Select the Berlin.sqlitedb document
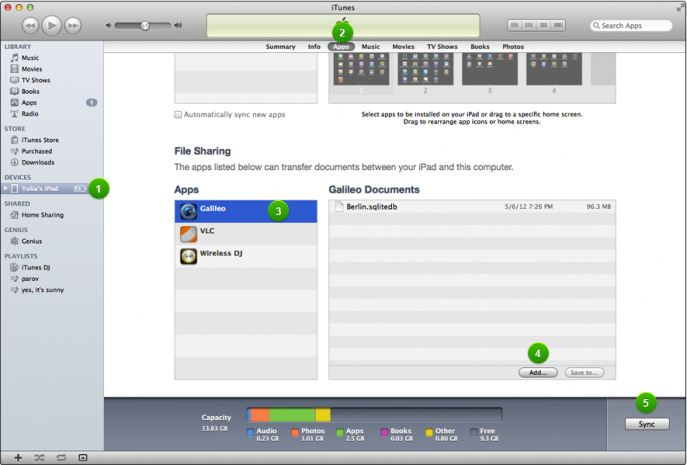This screenshot has width=687, height=465. [472, 207]
